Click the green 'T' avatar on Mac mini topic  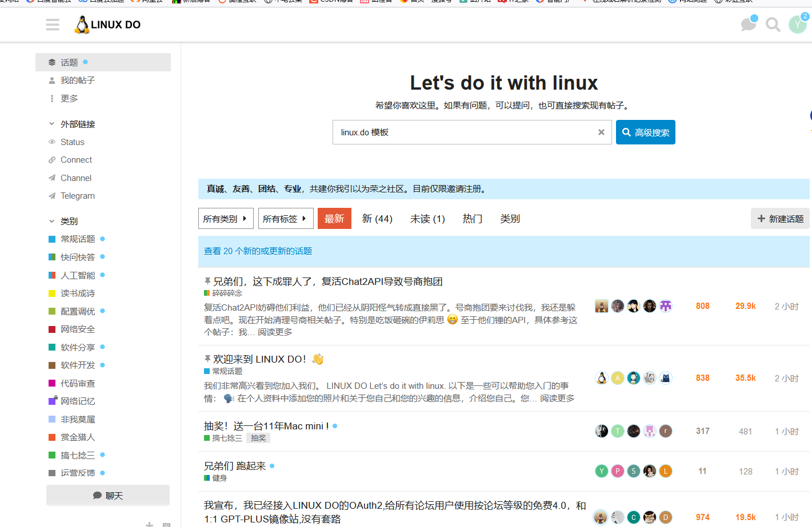click(618, 431)
